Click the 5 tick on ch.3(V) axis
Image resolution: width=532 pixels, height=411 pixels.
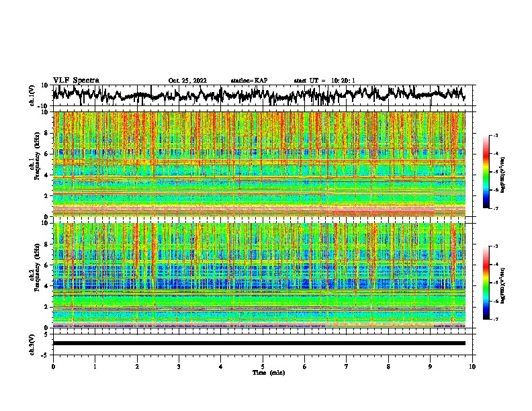pos(46,334)
